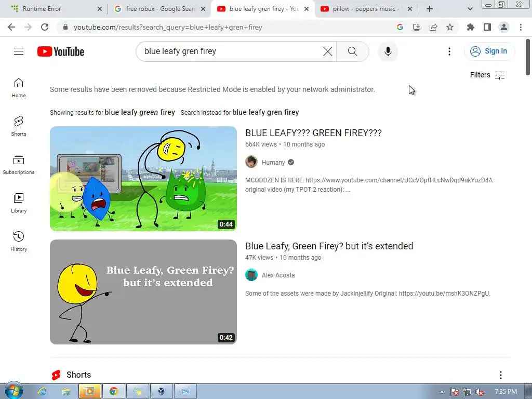The width and height of the screenshot is (532, 399).
Task: Go to Home in the sidebar
Action: click(19, 88)
